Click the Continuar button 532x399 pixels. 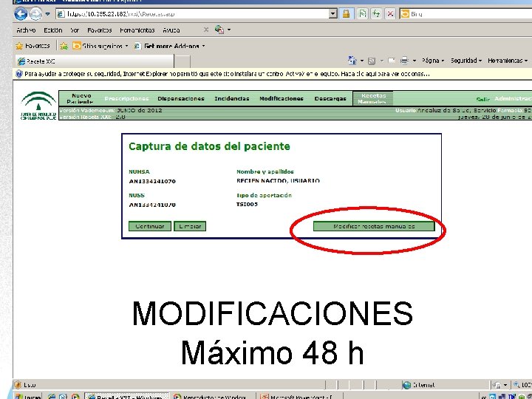click(149, 226)
